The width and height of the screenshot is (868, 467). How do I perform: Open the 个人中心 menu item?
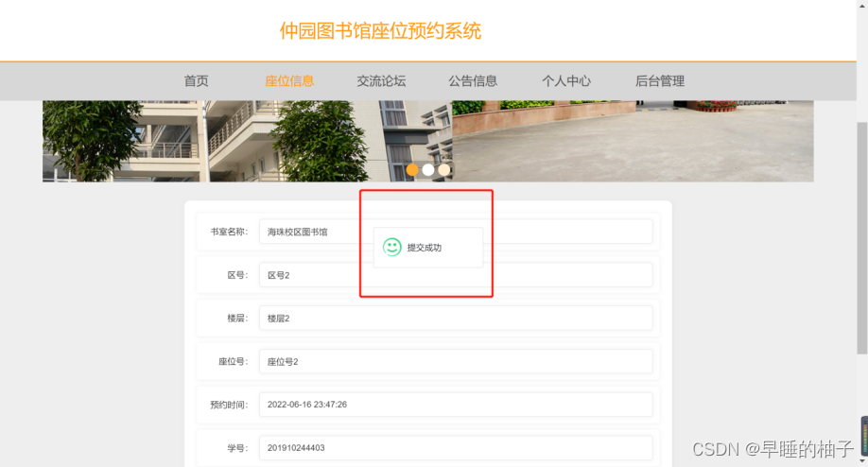tap(566, 80)
